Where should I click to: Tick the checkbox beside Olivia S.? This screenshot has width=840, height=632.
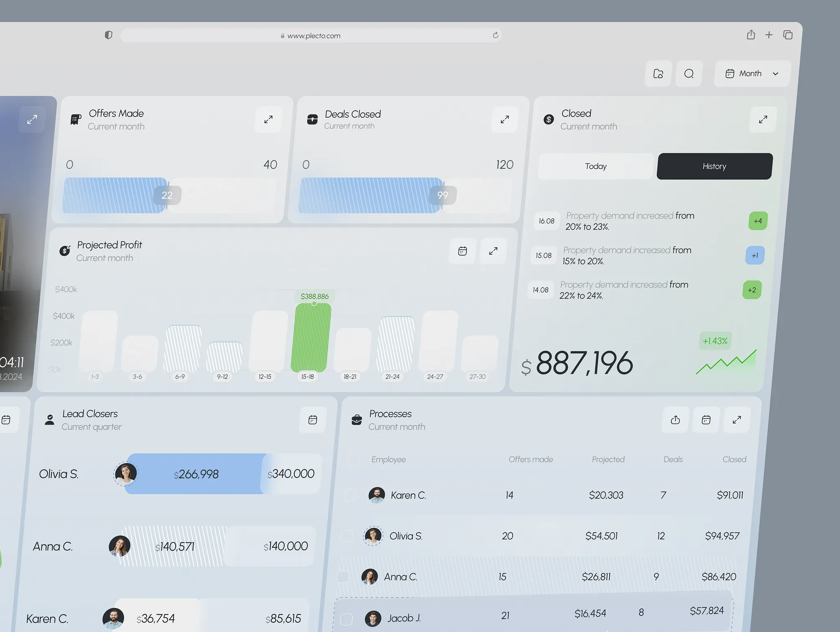point(346,536)
